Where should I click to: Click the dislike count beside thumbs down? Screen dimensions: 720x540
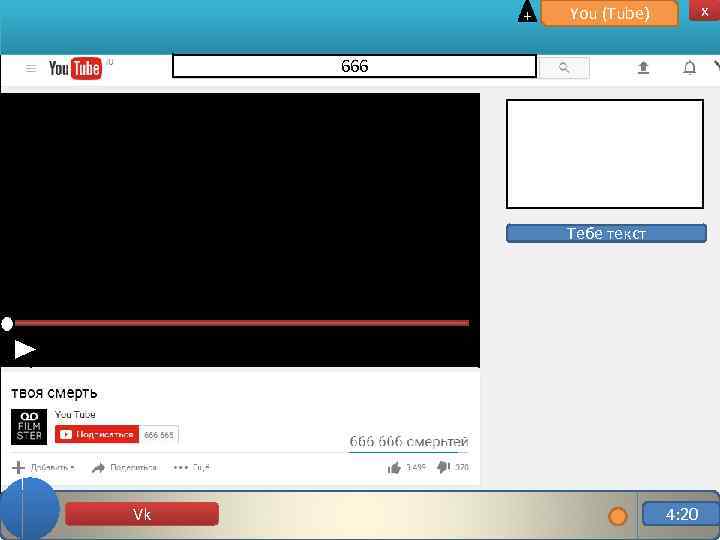pos(462,468)
